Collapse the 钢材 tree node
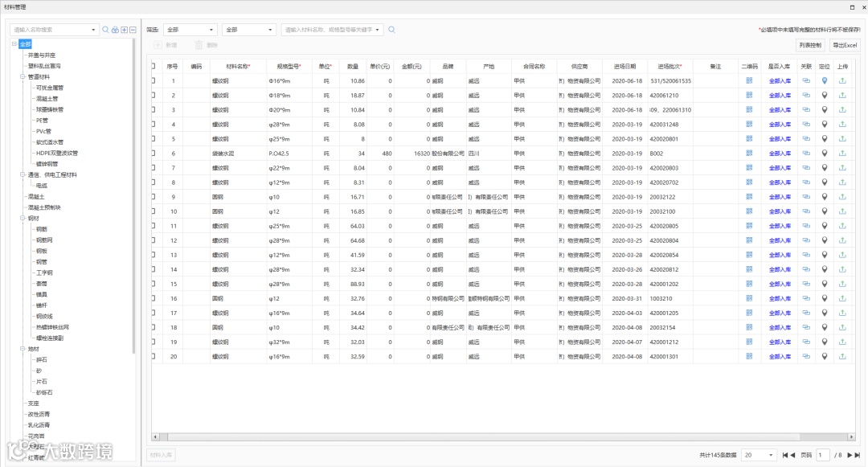 23,218
